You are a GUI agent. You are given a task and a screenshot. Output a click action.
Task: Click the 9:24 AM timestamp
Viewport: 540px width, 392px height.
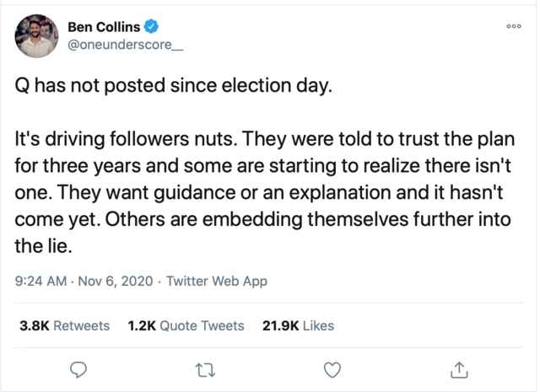pos(40,282)
